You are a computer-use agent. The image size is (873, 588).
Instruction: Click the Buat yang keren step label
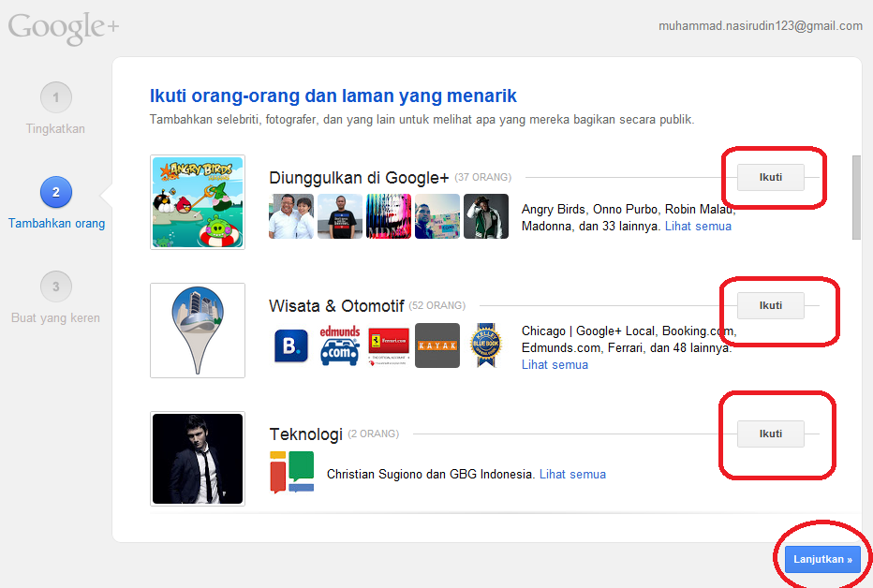coord(55,318)
